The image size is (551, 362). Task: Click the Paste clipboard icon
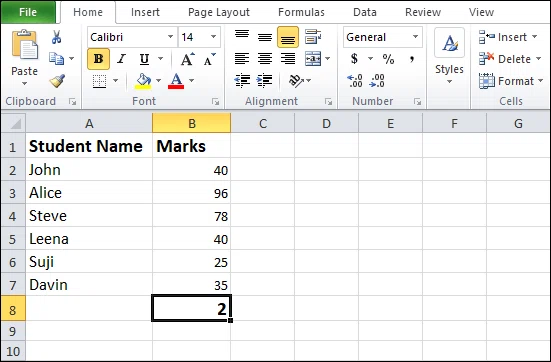(x=24, y=45)
